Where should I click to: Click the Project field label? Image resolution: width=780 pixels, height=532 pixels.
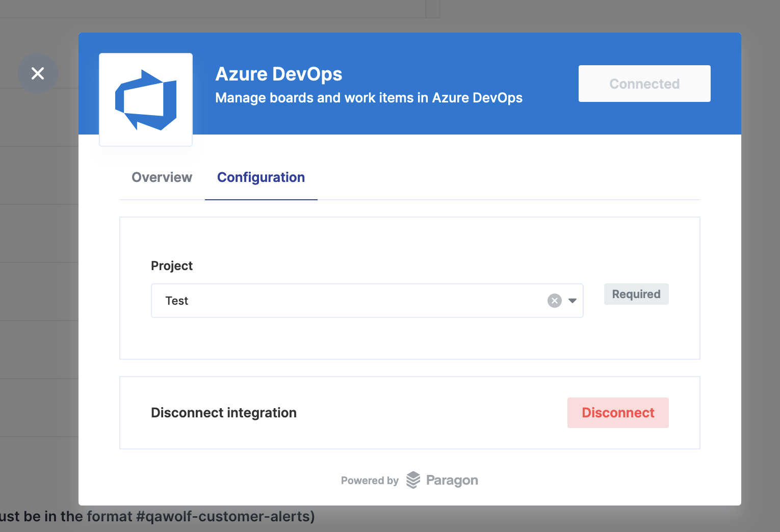coord(172,266)
